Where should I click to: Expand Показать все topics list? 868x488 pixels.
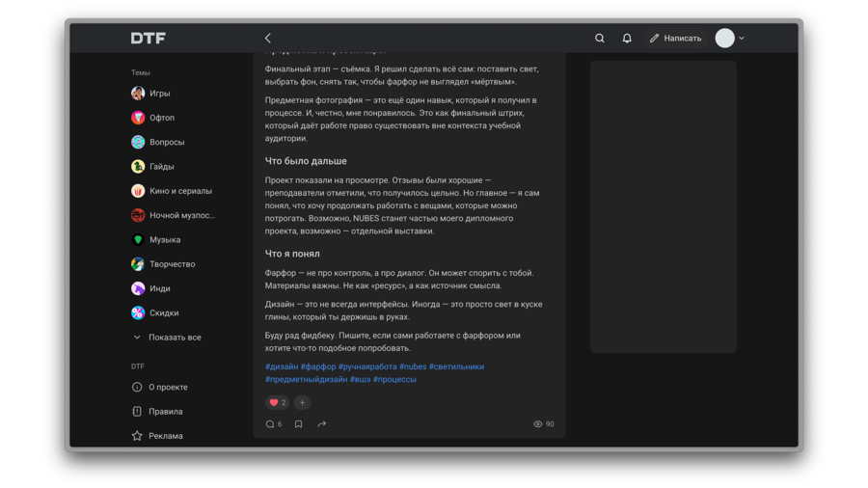pos(168,337)
